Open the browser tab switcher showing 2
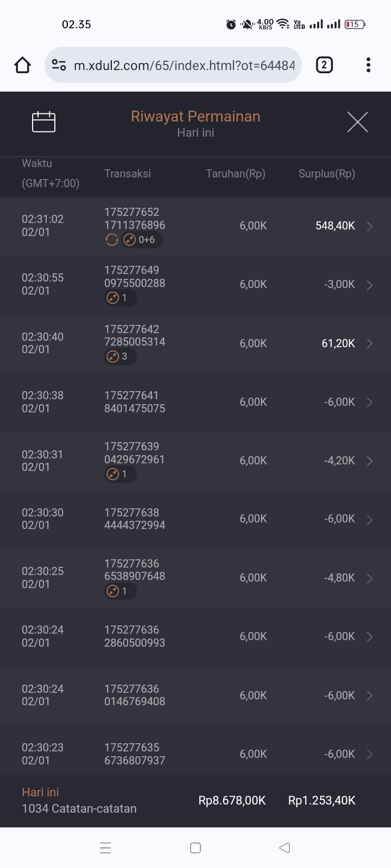The image size is (391, 868). click(x=324, y=65)
